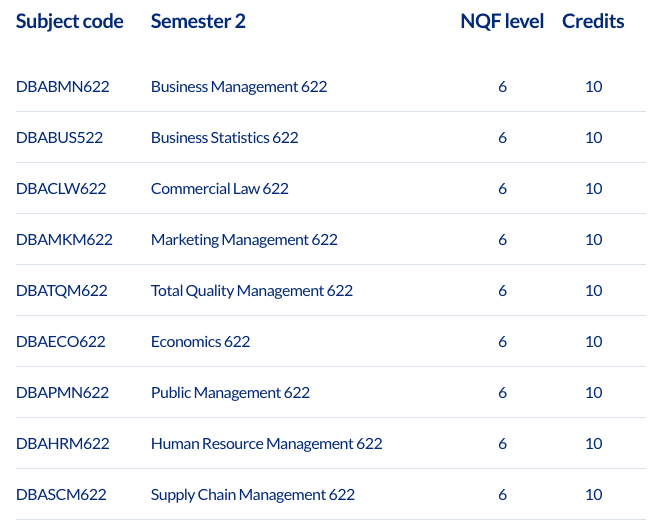The image size is (657, 532).
Task: Select subject code DBABMN622
Action: (63, 86)
